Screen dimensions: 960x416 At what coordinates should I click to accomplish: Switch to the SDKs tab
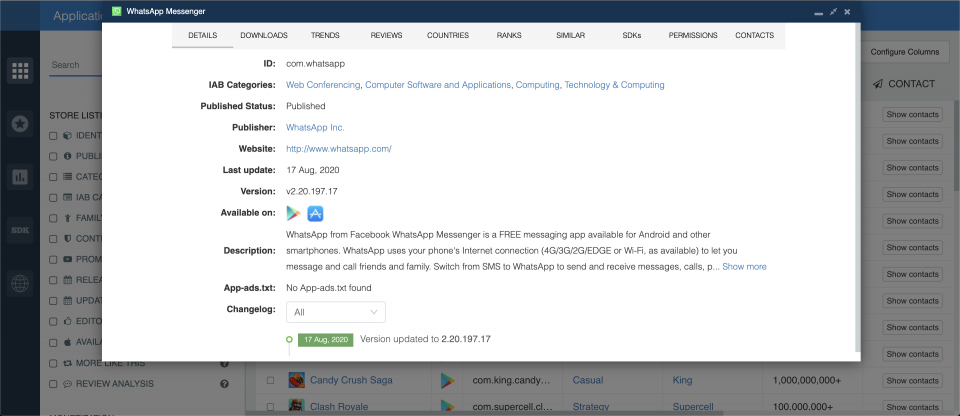tap(632, 36)
